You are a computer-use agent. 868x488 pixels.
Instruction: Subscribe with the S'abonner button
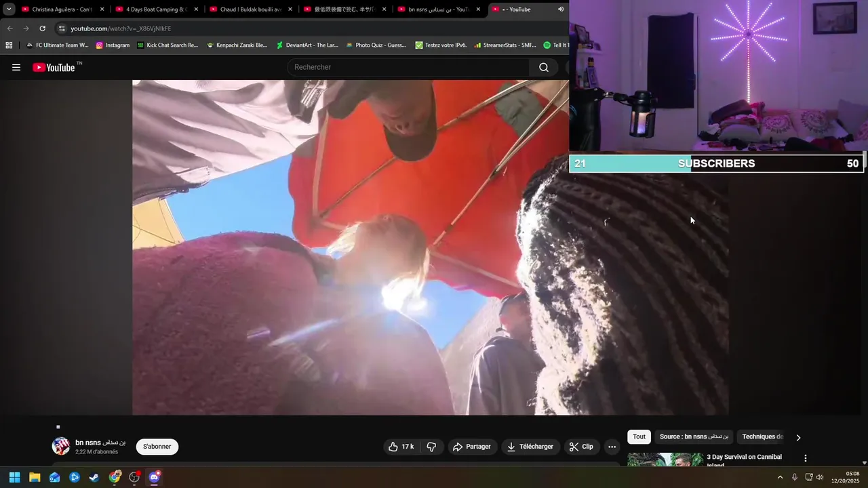click(157, 447)
